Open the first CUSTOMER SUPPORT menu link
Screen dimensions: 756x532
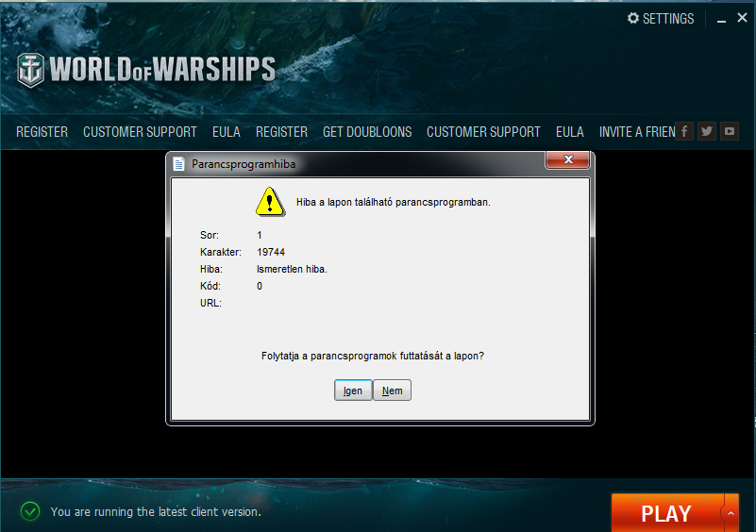[x=140, y=131]
